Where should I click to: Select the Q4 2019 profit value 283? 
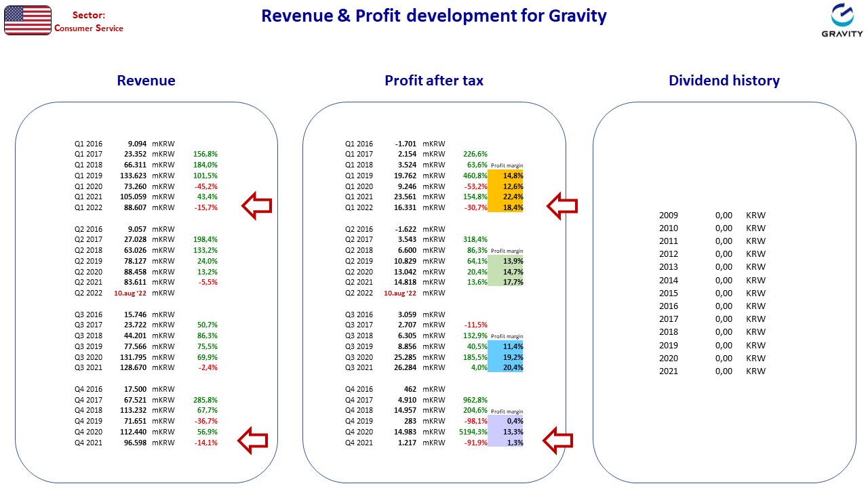(410, 421)
